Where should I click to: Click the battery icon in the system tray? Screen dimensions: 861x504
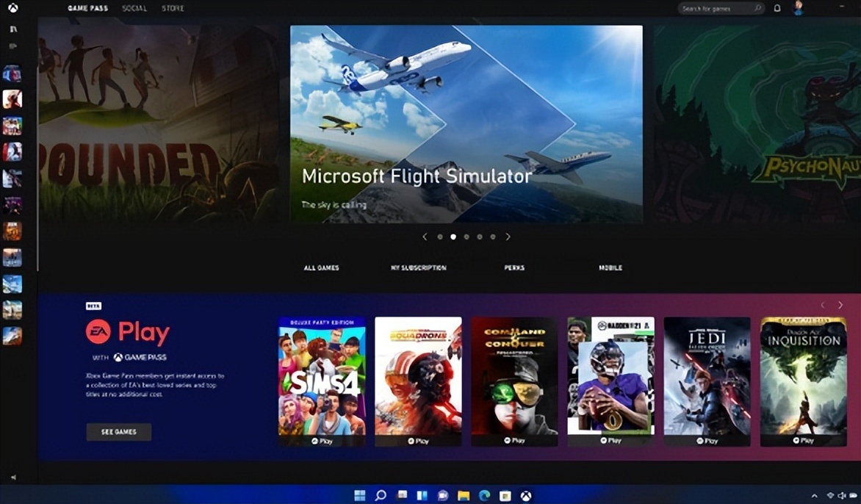tap(854, 496)
